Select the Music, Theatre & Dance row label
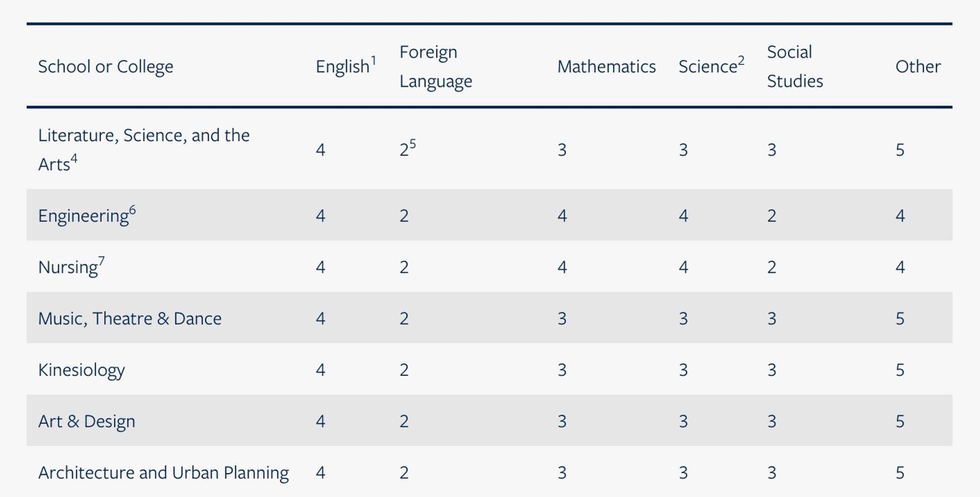Viewport: 980px width, 497px height. point(130,319)
